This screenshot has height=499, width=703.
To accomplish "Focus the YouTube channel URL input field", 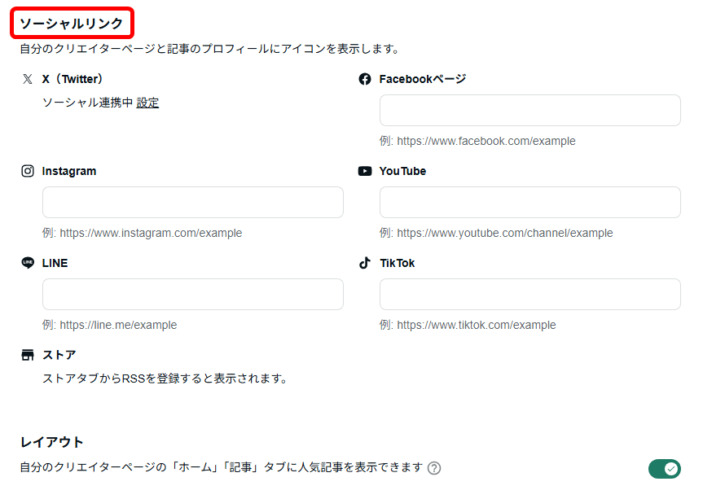I will pos(529,202).
